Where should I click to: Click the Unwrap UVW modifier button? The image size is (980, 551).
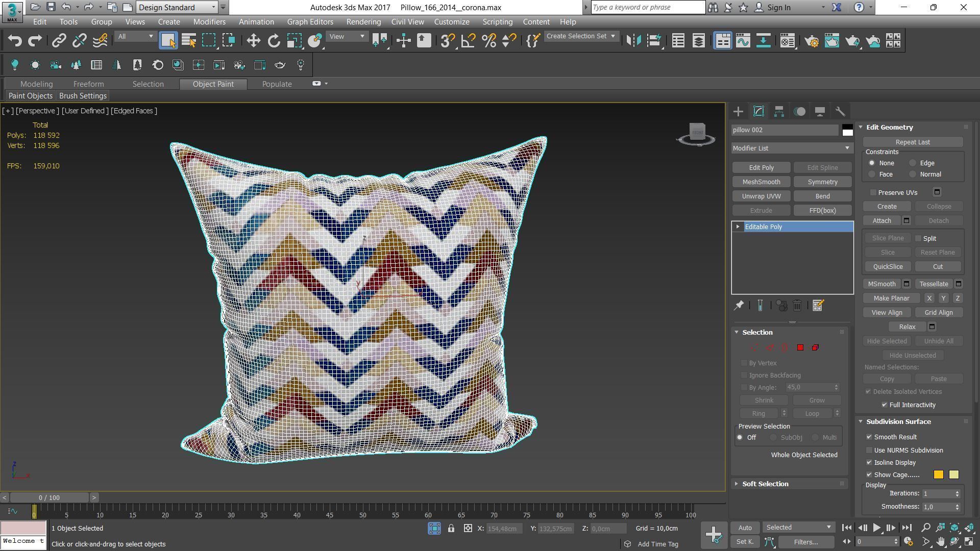point(761,196)
